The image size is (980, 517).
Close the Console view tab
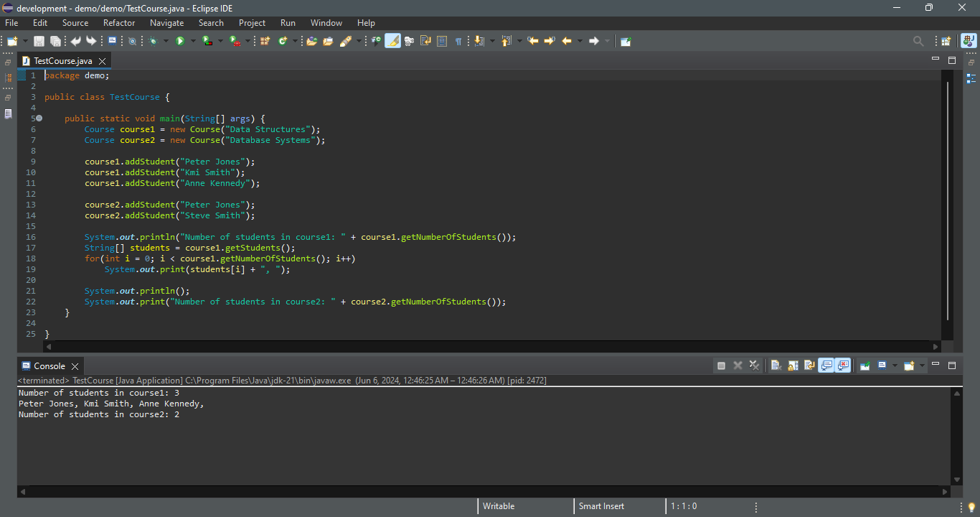coord(75,366)
